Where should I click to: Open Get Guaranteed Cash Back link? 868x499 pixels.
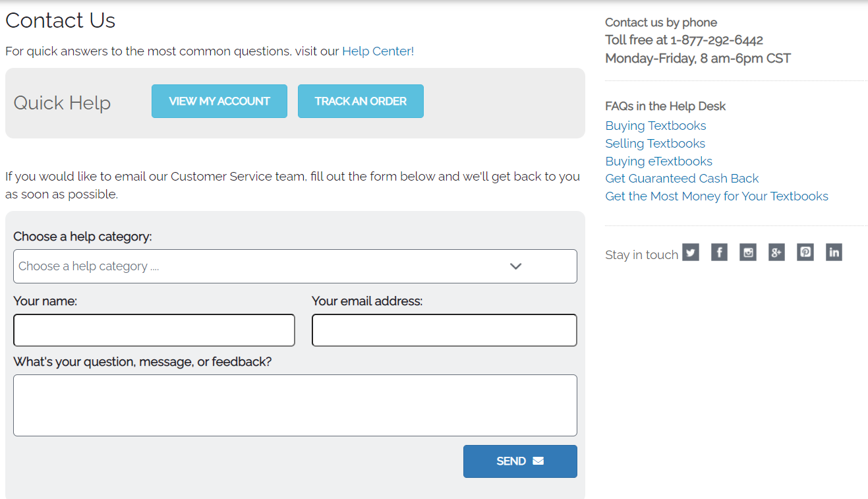(x=681, y=179)
